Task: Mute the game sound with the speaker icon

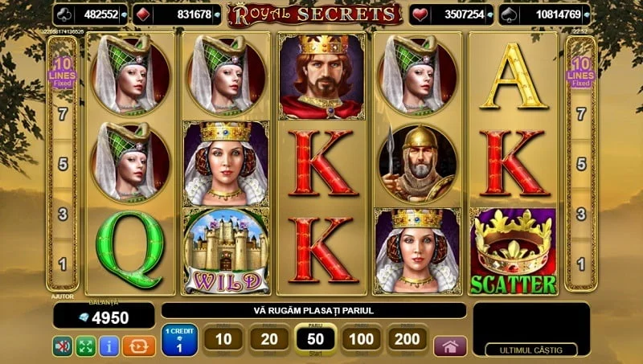Action: pos(63,346)
